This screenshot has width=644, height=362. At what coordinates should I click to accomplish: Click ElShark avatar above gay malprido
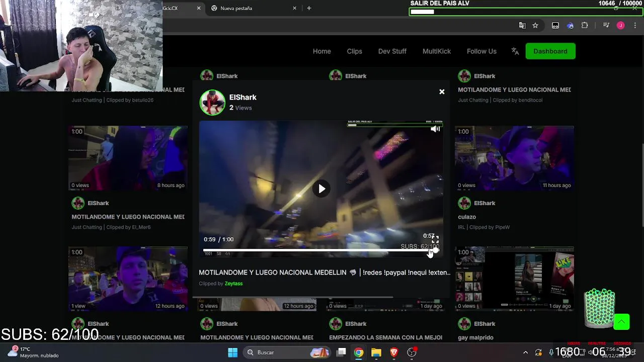464,324
